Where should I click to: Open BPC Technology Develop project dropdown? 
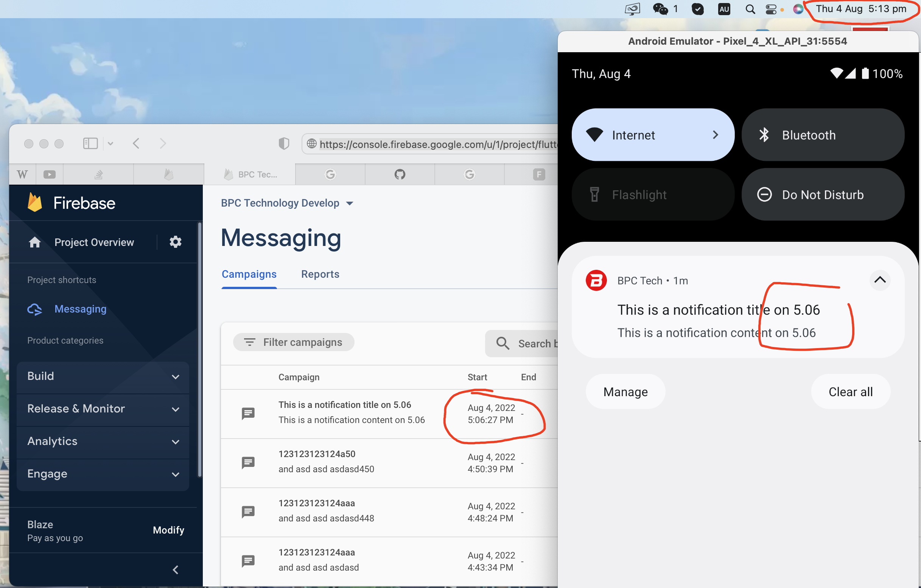point(287,203)
